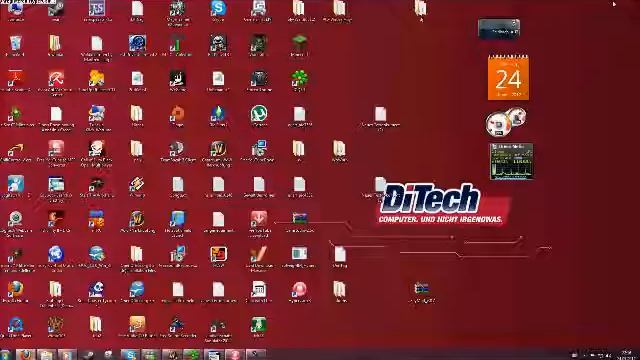Switch to Firefox in the taskbar
Image resolution: width=640 pixels, height=360 pixels.
click(x=25, y=355)
